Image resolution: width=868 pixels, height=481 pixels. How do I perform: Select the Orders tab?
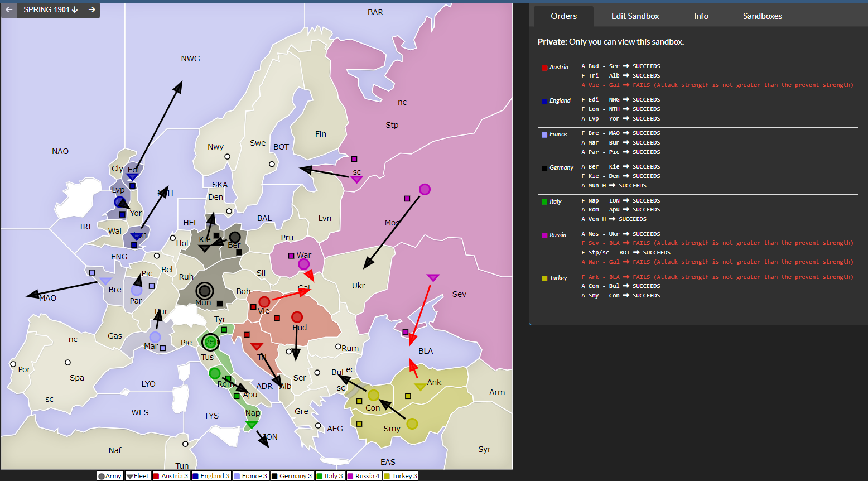pos(563,16)
